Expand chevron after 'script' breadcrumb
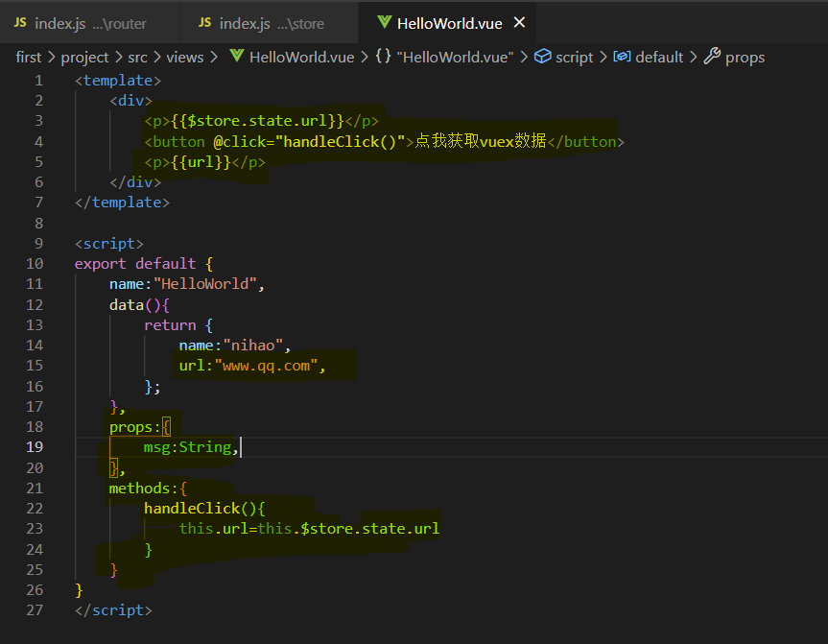This screenshot has width=828, height=644. (x=603, y=57)
